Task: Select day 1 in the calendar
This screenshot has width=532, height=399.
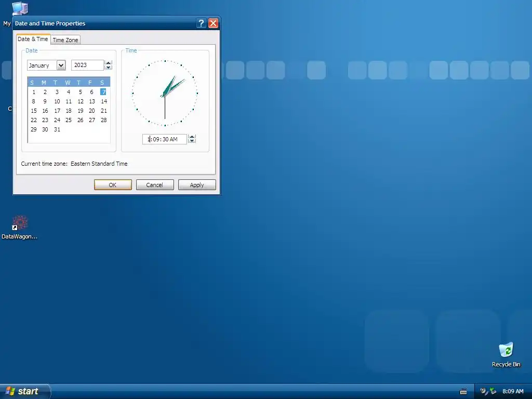Action: pos(34,92)
